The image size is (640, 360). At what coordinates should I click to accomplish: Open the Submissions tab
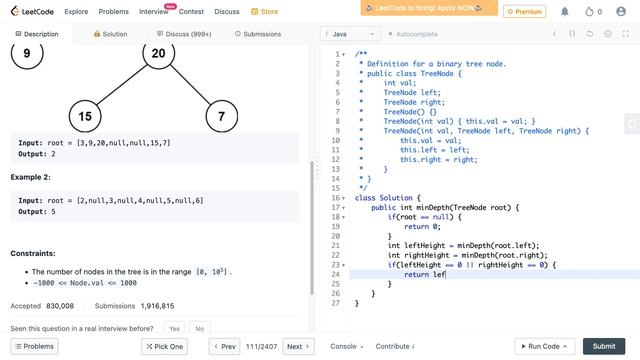pos(258,34)
